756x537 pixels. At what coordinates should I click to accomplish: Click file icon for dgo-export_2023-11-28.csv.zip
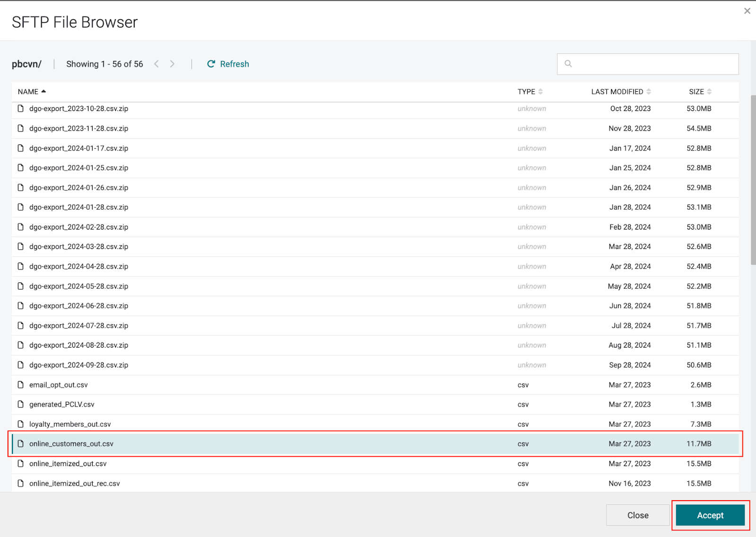[x=20, y=128]
